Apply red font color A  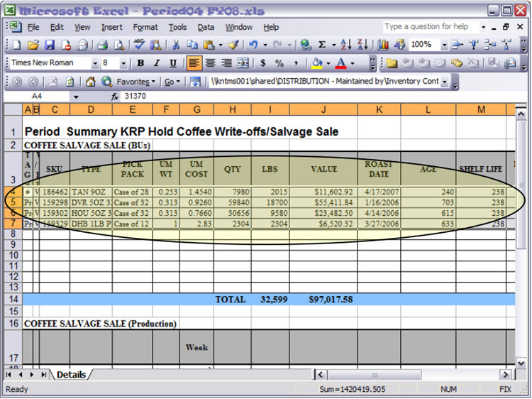341,63
